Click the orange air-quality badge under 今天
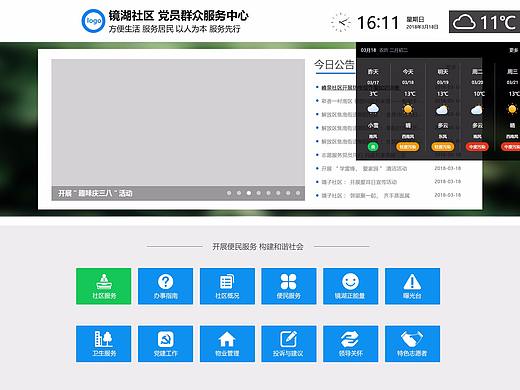The height and width of the screenshot is (390, 520). coord(408,147)
